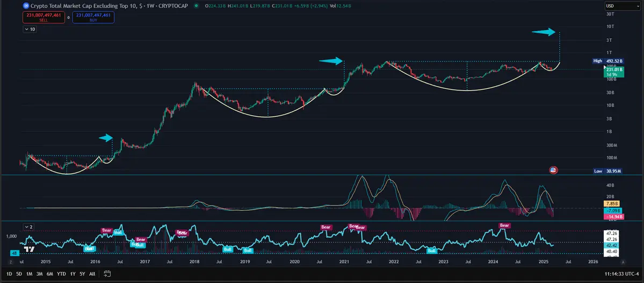Viewport: 644px width, 283px height.
Task: Select the 1M time range
Action: click(29, 273)
